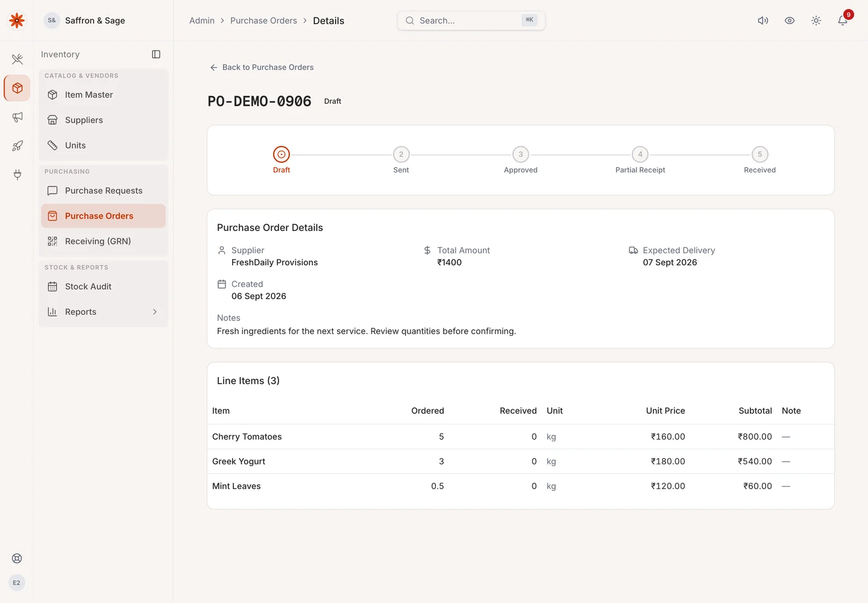Open the help lifebuoy icon

click(x=17, y=558)
